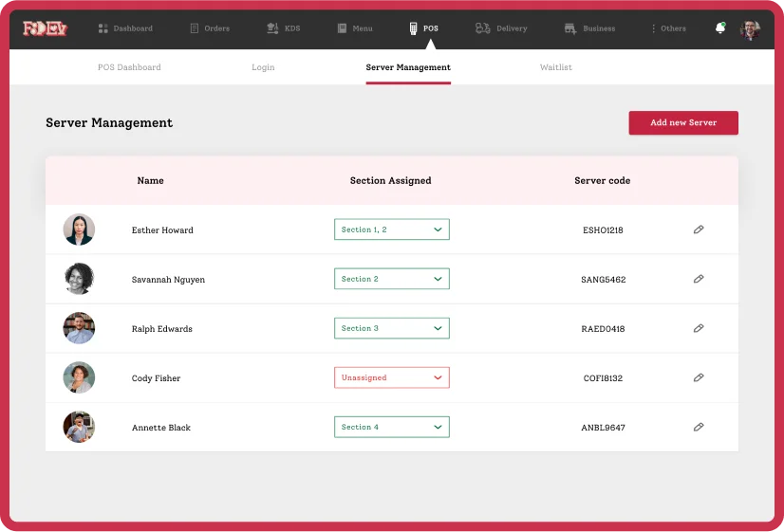This screenshot has height=532, width=784.
Task: Click edit pencil for Esther Howard
Action: click(x=699, y=229)
